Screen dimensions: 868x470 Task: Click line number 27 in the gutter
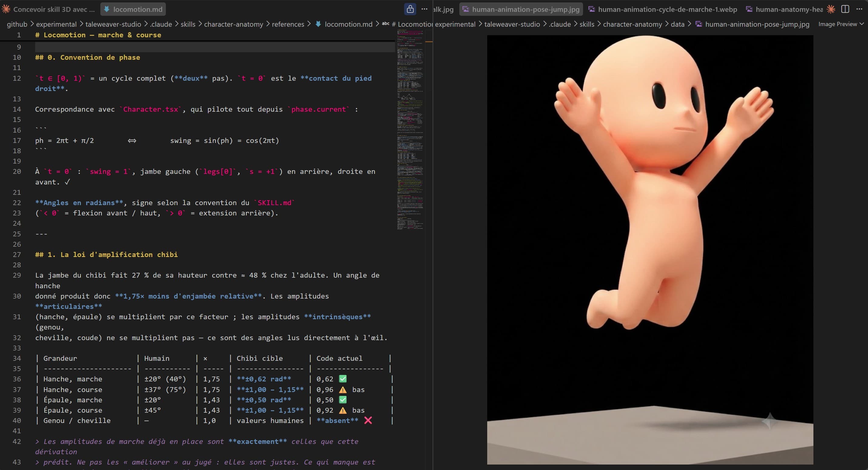click(17, 255)
